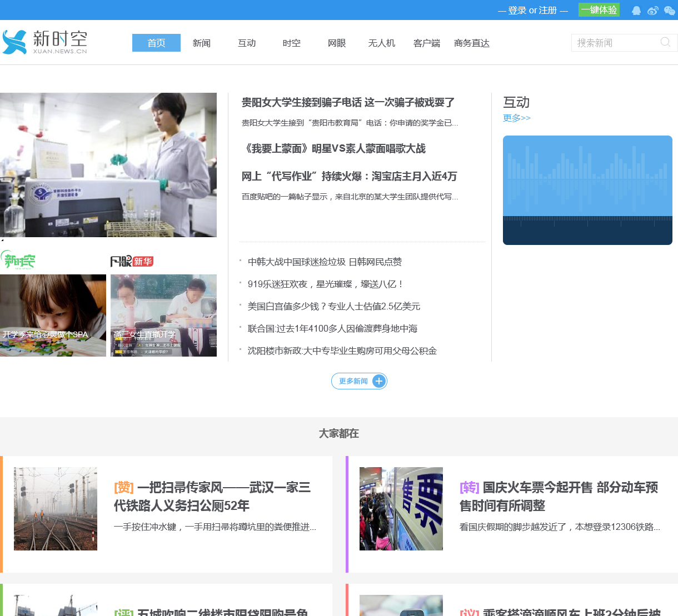The height and width of the screenshot is (616, 678).
Task: Click the 更多新闻 button
Action: (359, 381)
